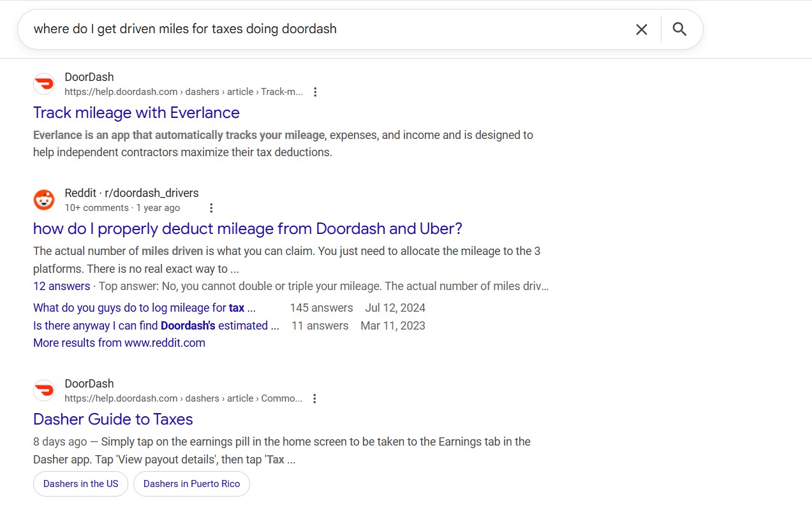Click the '12 answers' link
The height and width of the screenshot is (524, 812).
pyautogui.click(x=62, y=286)
